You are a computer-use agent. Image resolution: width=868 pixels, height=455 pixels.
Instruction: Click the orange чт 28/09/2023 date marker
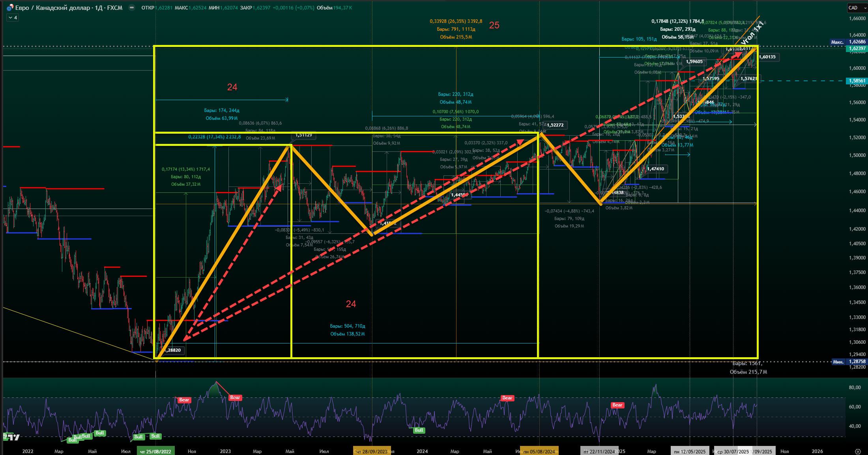pos(372,451)
